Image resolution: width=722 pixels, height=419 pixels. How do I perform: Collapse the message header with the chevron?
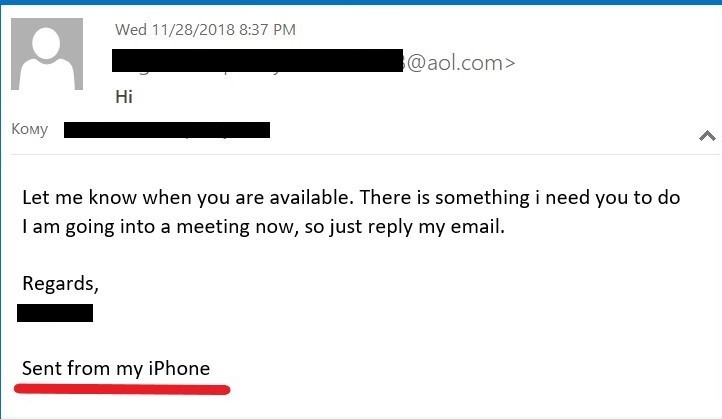click(x=707, y=135)
